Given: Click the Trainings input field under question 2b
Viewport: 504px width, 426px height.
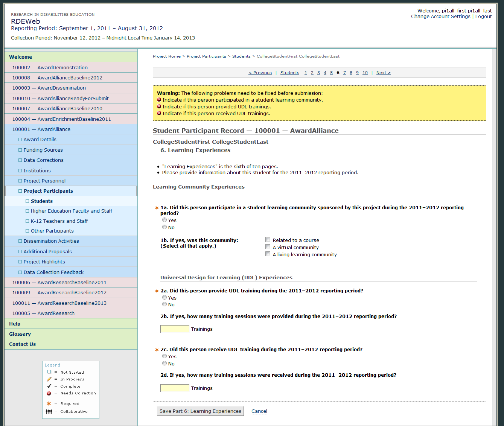Looking at the screenshot, I should [175, 329].
